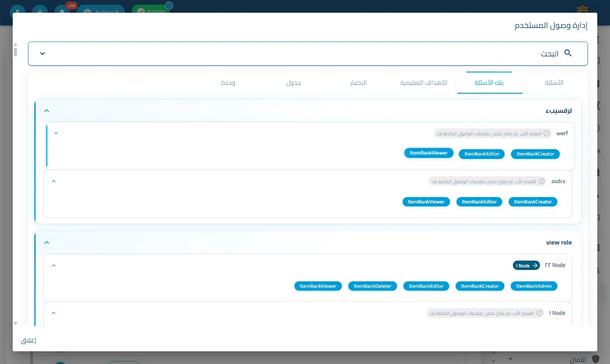Select the وحدة tab

tap(228, 83)
